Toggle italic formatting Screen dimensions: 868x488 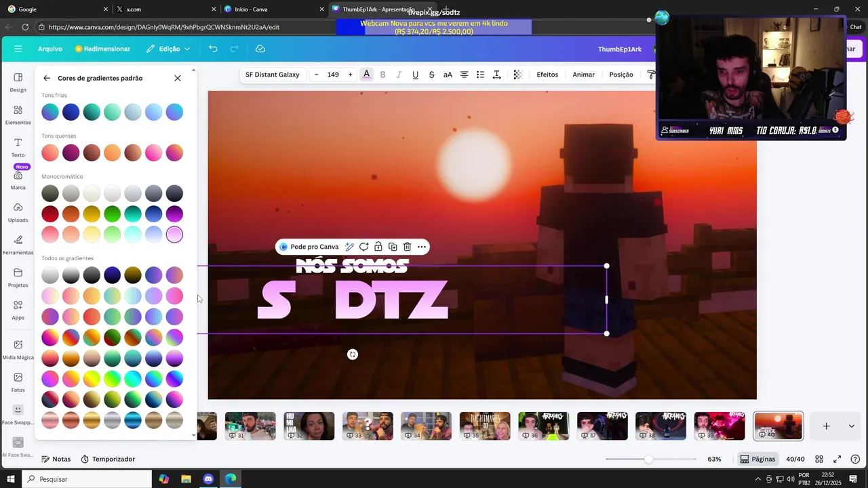pos(399,75)
